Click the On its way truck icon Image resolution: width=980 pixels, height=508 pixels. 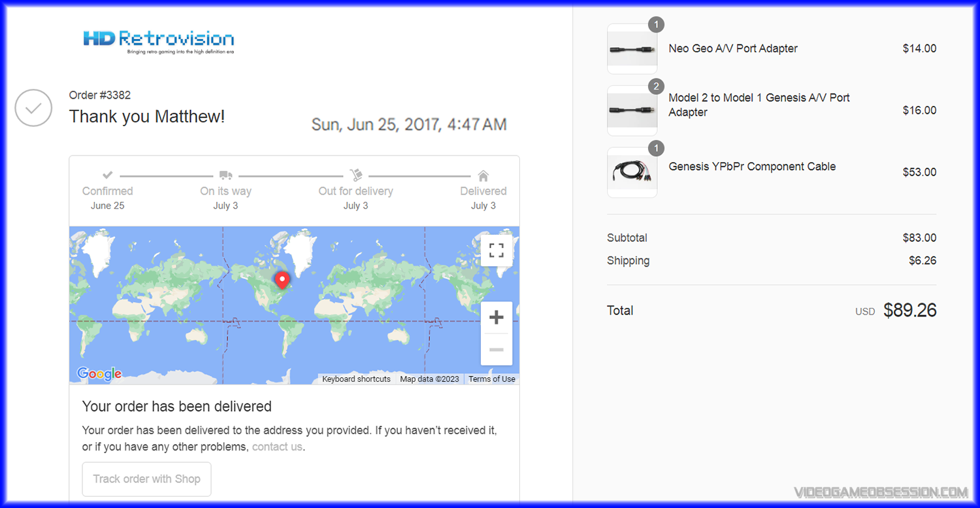point(225,175)
